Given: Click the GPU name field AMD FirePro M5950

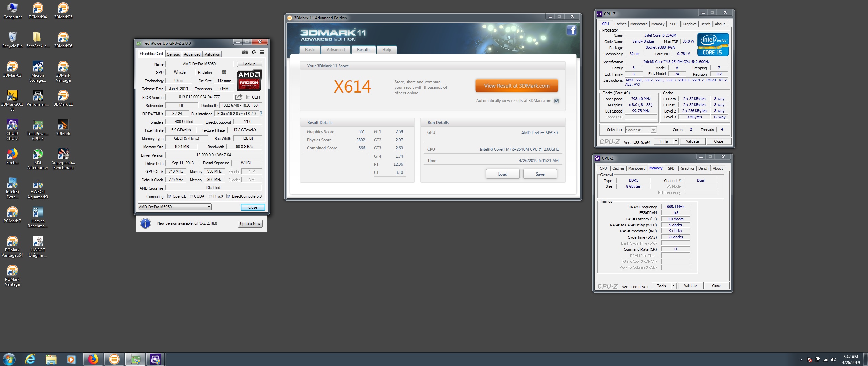Looking at the screenshot, I should [x=199, y=64].
